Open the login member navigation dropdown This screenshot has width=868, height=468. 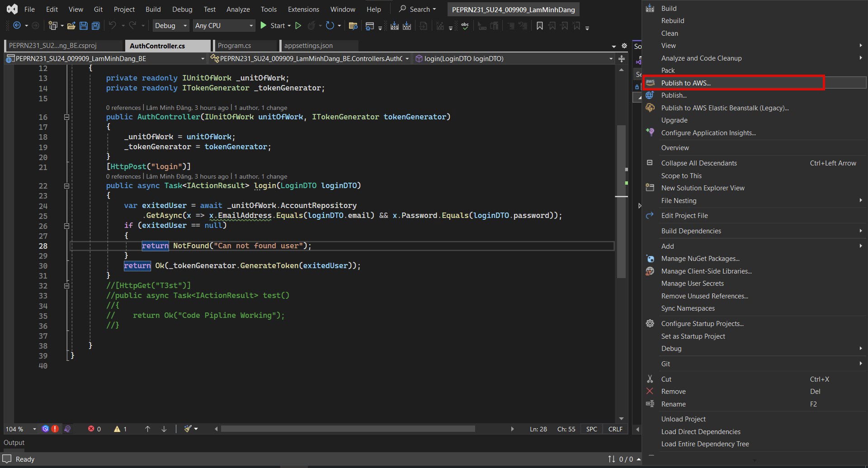point(514,58)
